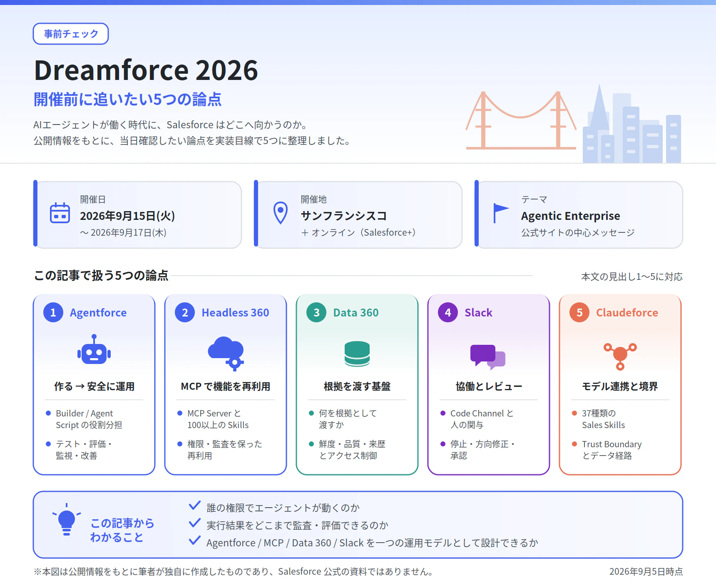This screenshot has width=716, height=588.
Task: Click the line 誰の権限でエージェントが動くのか
Action: pyautogui.click(x=283, y=508)
